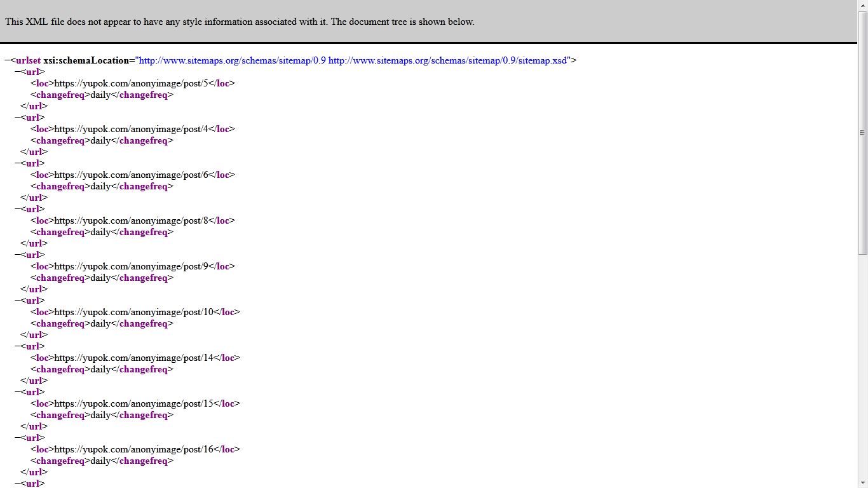Screen dimensions: 868x488
Task: Click the scrollbar up arrow
Action: coord(862,5)
